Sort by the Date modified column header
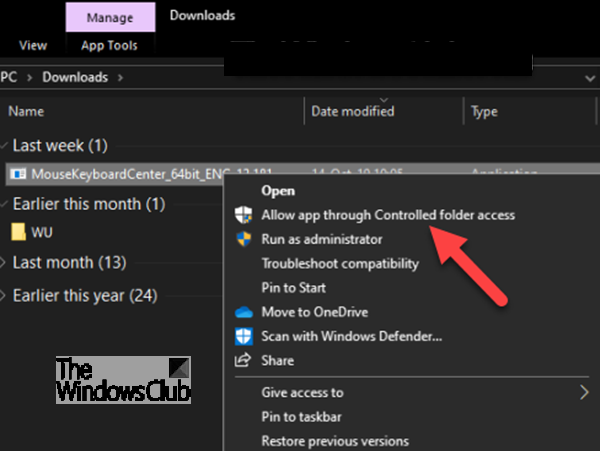The height and width of the screenshot is (452, 600). click(x=353, y=111)
